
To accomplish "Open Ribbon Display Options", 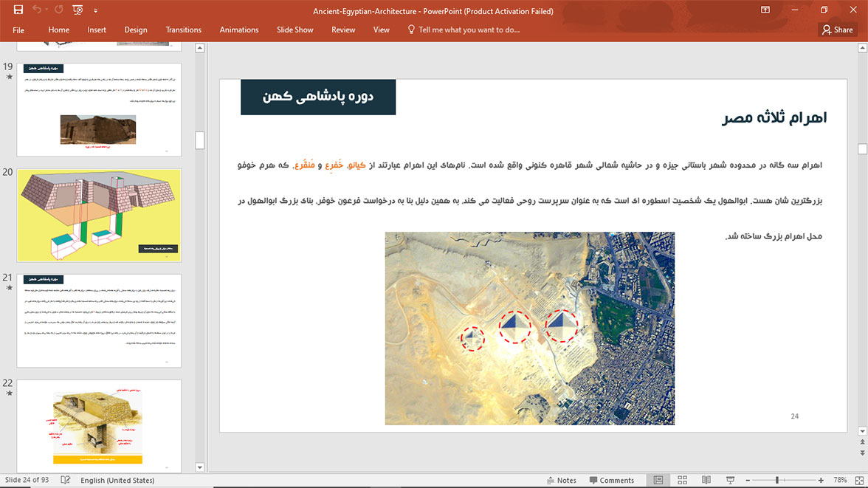I will (765, 10).
